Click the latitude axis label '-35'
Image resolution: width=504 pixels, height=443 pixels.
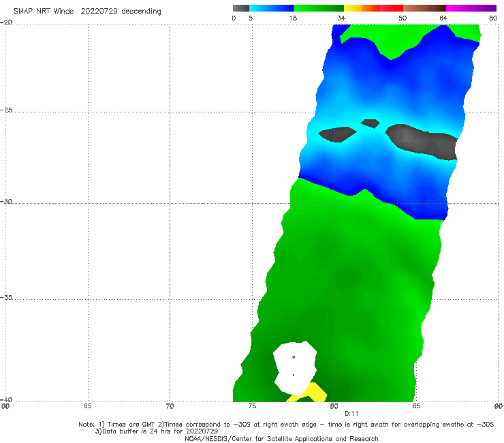point(7,297)
